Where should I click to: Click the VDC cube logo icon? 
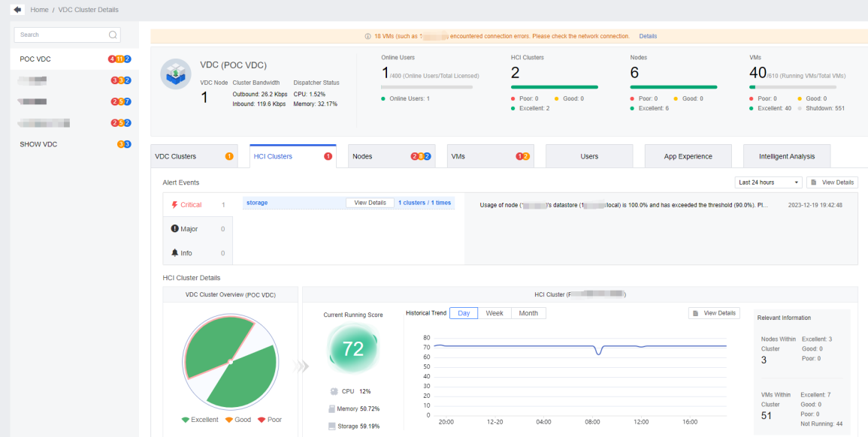point(175,74)
